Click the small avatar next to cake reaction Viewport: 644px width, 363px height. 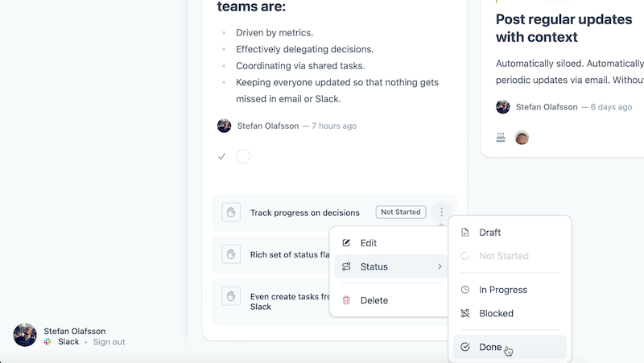pos(522,138)
